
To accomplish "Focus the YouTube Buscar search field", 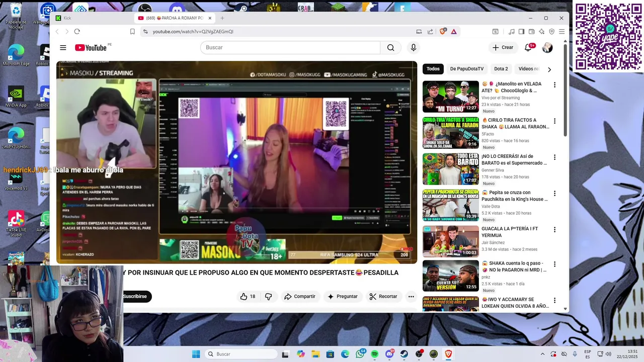I will click(290, 47).
